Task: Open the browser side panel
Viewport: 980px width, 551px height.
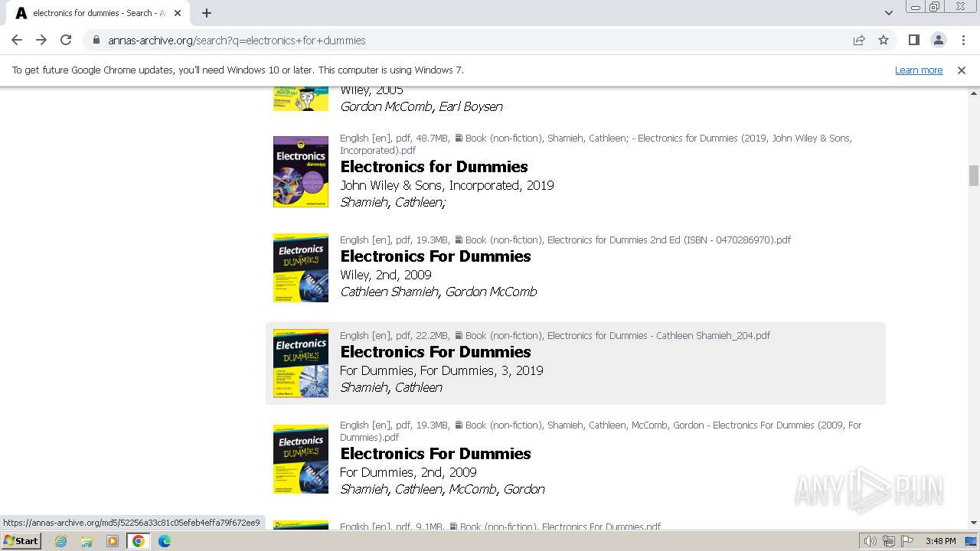Action: [x=913, y=40]
